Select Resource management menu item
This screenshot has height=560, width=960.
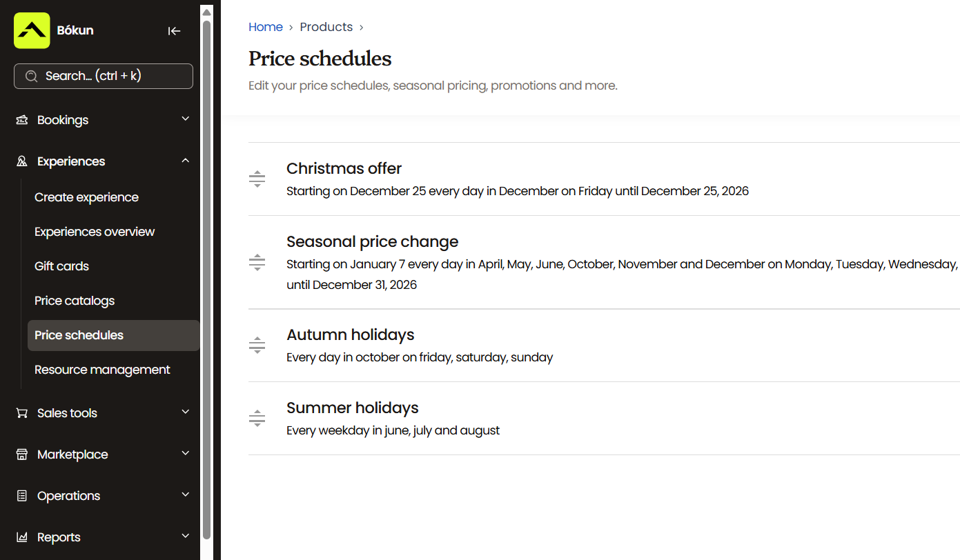tap(102, 370)
